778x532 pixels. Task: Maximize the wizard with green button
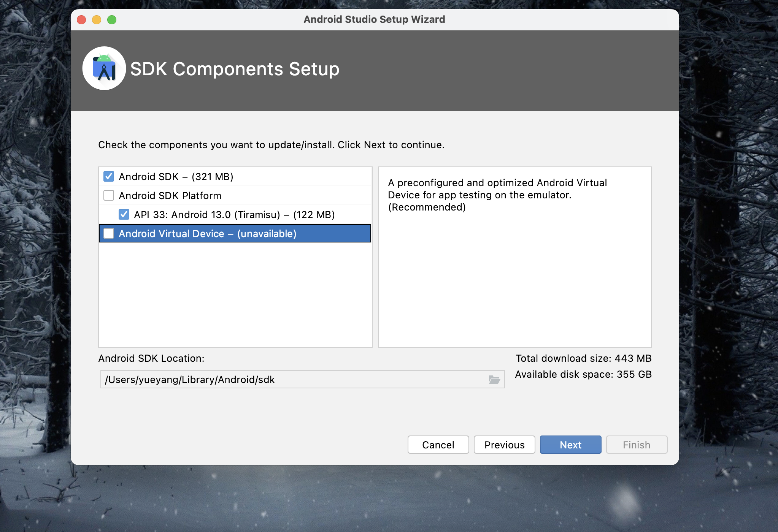pyautogui.click(x=112, y=19)
